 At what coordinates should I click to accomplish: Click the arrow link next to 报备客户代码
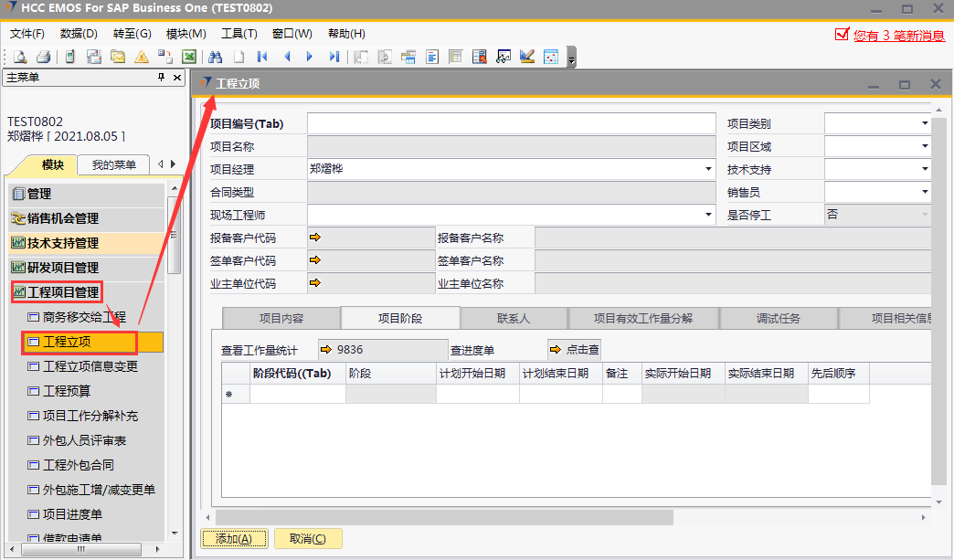[315, 238]
